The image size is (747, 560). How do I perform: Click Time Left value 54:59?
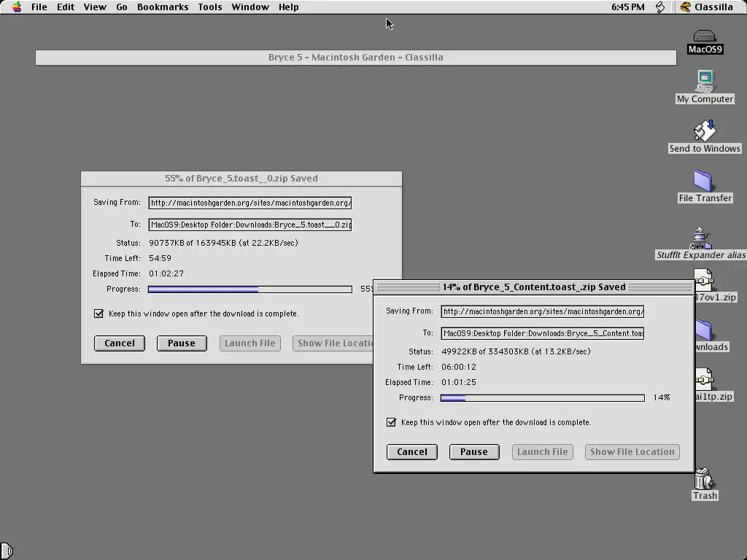point(160,258)
